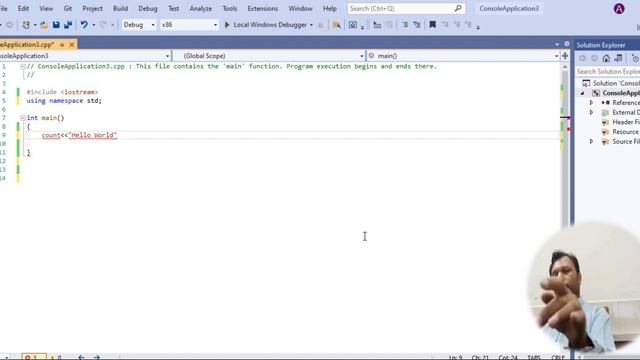This screenshot has width=640, height=360.
Task: Click Local Windows Debugger button
Action: click(x=270, y=25)
